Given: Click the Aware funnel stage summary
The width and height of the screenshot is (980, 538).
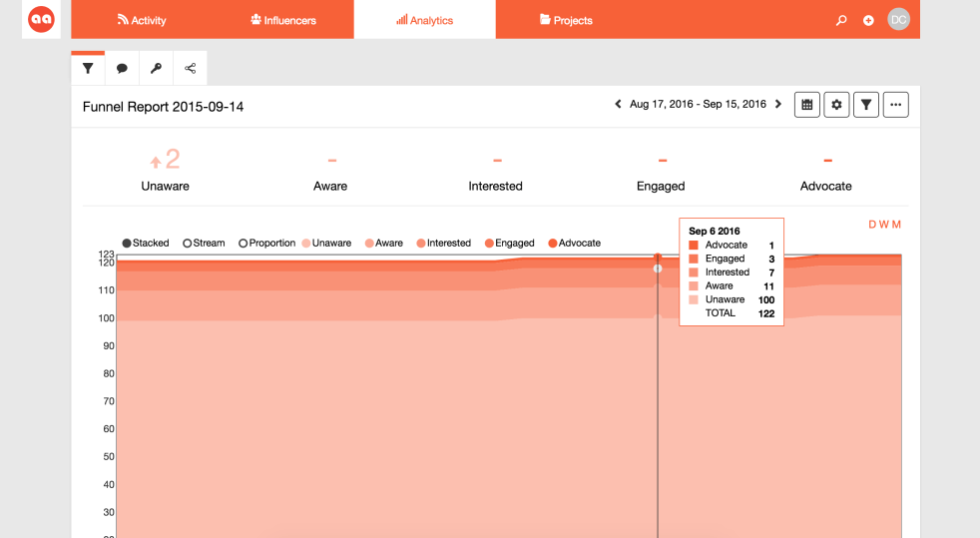Looking at the screenshot, I should coord(330,170).
